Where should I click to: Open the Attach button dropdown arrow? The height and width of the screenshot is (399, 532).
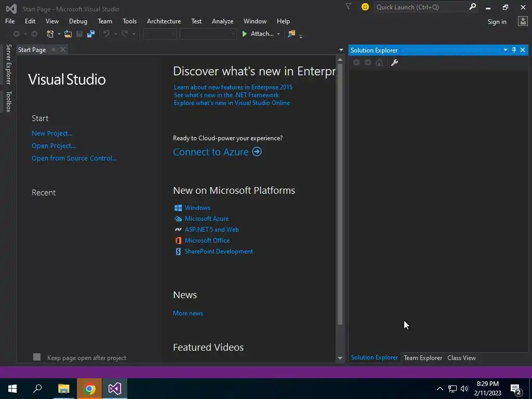(x=278, y=34)
